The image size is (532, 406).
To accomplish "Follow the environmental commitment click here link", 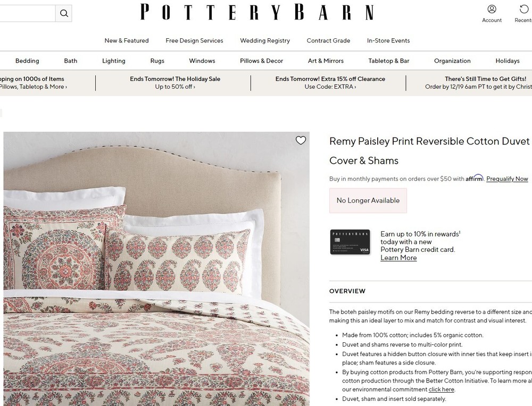I will point(441,390).
